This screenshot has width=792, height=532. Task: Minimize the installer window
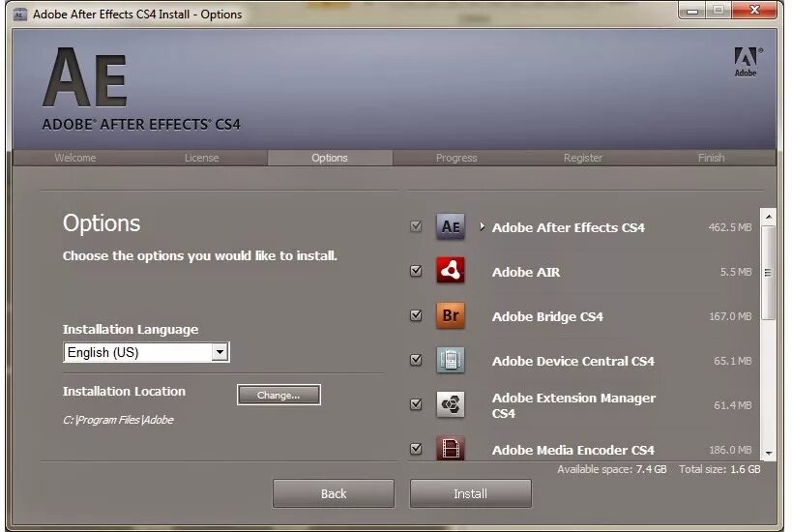point(692,10)
